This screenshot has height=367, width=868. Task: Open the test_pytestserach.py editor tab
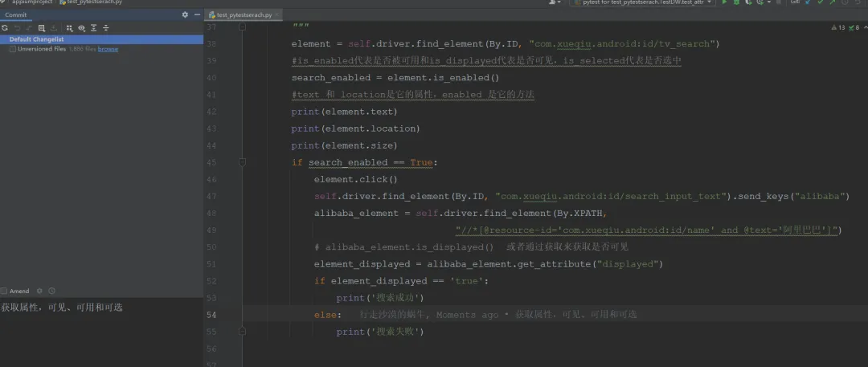(244, 15)
